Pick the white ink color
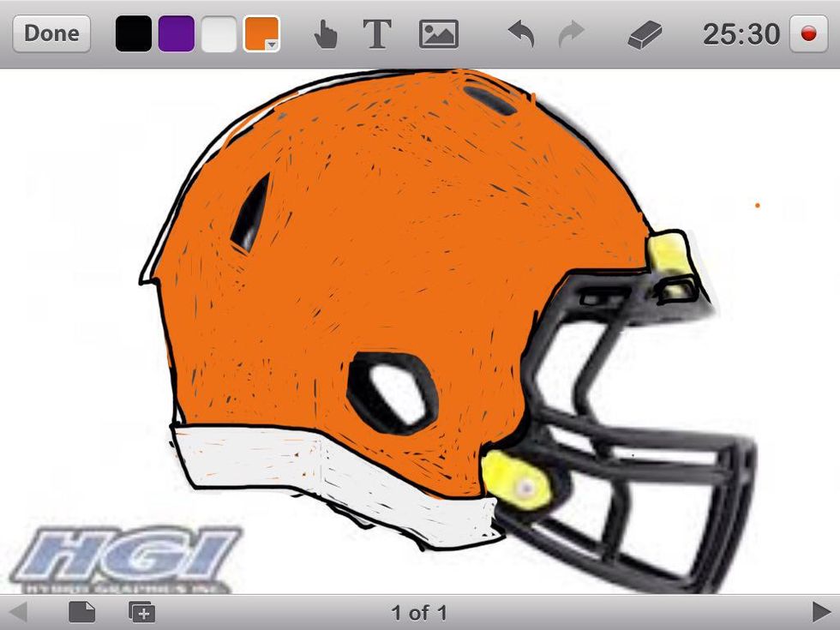 click(x=219, y=34)
